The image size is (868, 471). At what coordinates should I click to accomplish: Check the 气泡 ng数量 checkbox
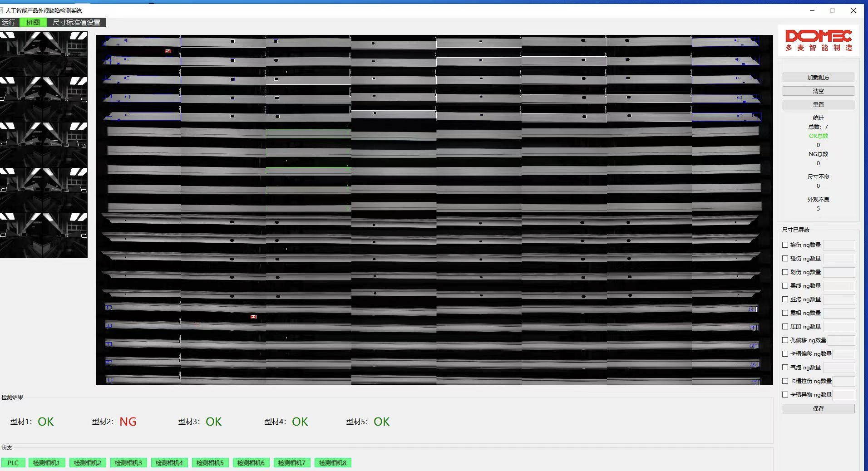click(785, 368)
